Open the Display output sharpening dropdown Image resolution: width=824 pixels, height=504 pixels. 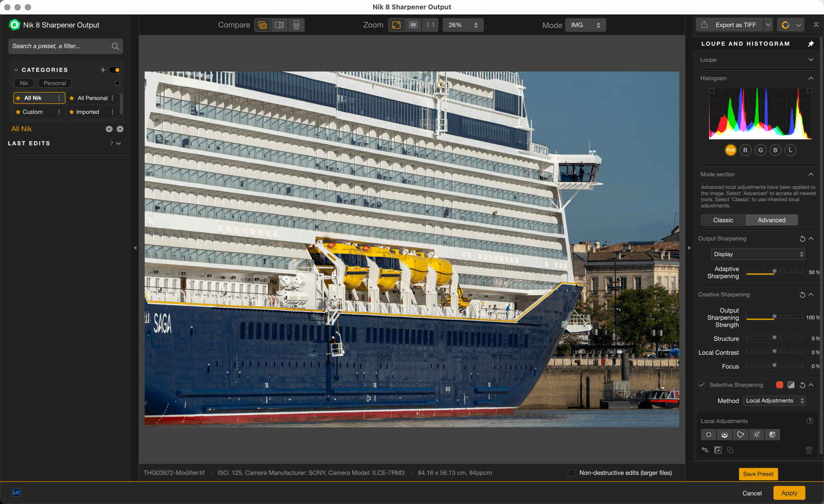click(758, 254)
